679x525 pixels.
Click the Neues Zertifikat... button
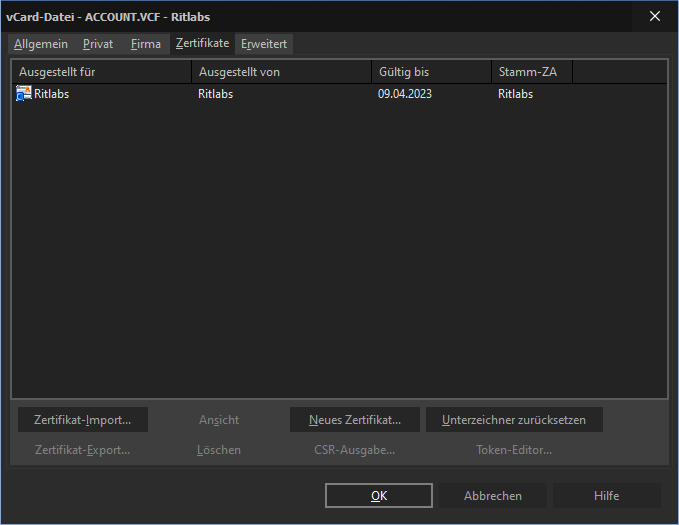[x=355, y=420]
